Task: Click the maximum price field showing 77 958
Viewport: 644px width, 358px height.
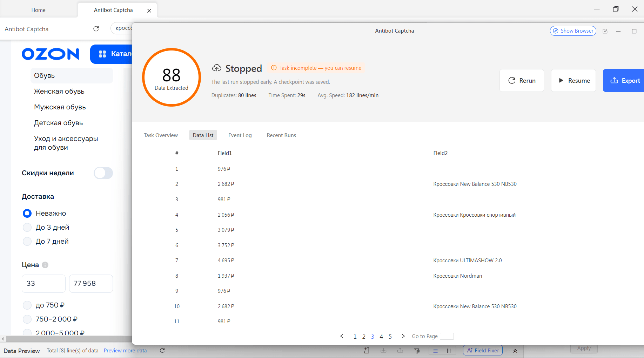Action: coord(91,284)
